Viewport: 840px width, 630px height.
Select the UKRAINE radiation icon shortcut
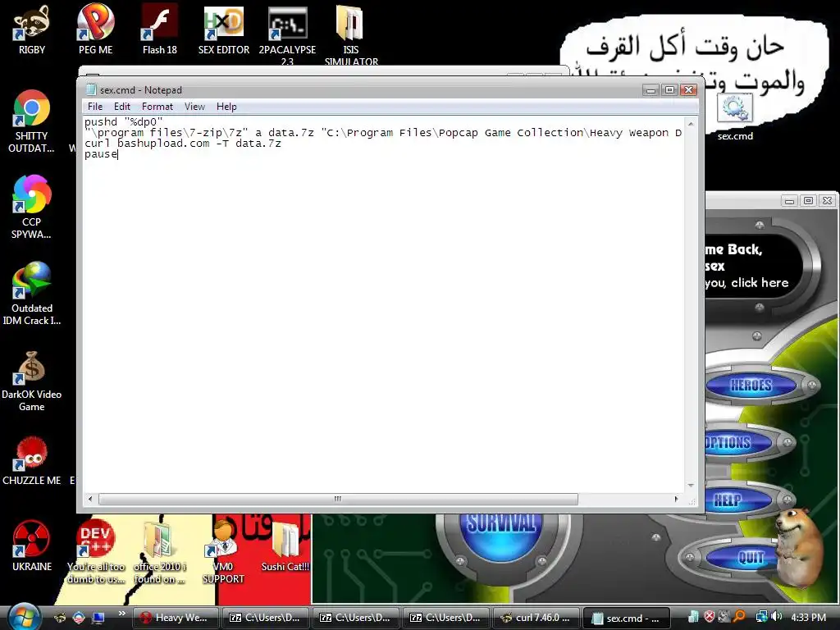coord(32,546)
